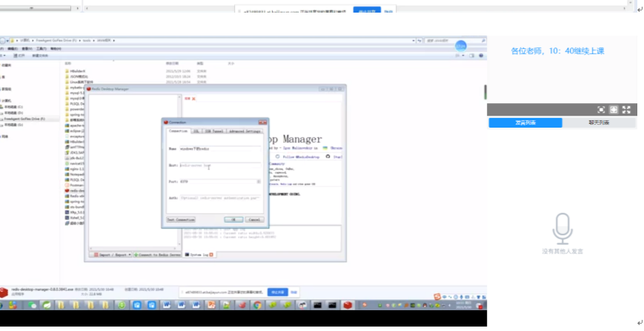Switch to the 聊天列表 tab
This screenshot has width=644, height=331.
(x=599, y=122)
